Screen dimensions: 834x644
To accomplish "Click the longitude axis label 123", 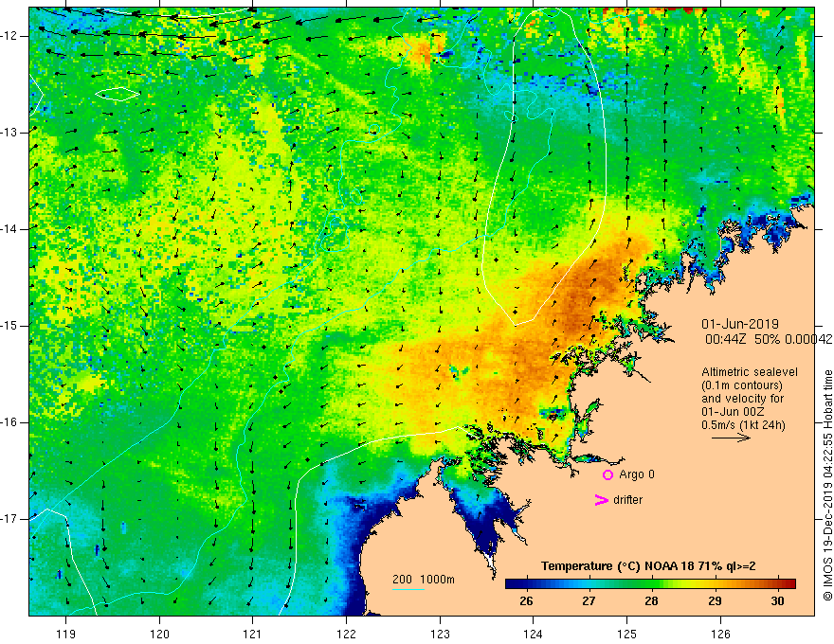I will point(440,634).
